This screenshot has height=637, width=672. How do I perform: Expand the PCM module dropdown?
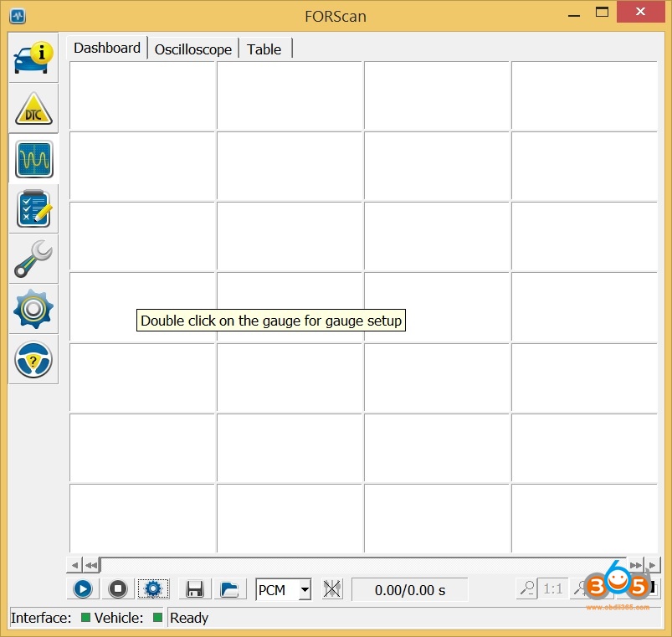point(305,589)
